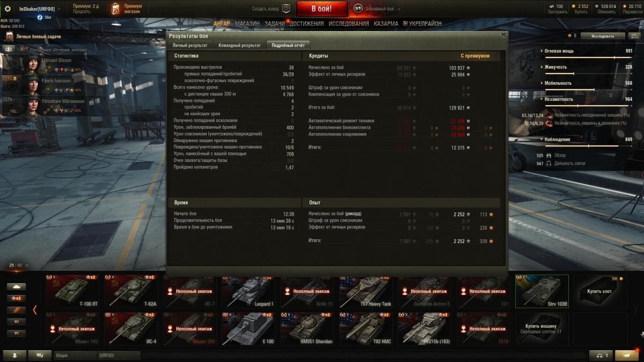Open the contacts icon at bottom left
The image size is (644, 362).
(x=14, y=355)
